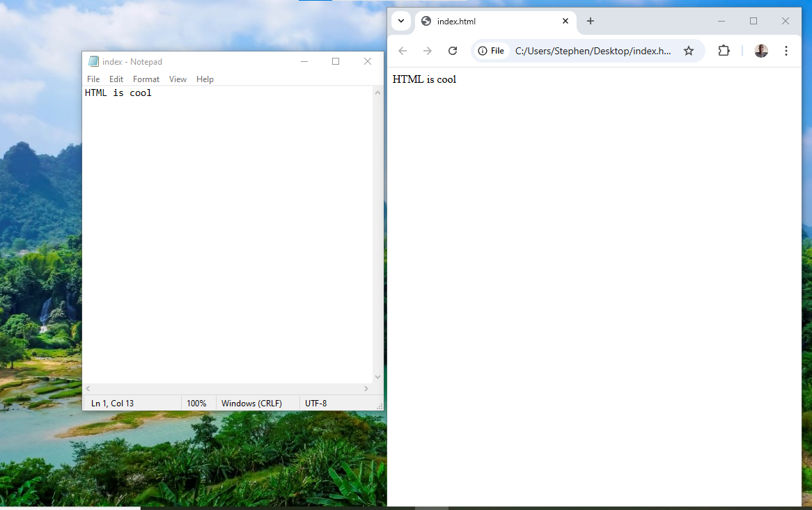Screen dimensions: 812x510
Task: Click the Notepad horizontal scrollbar left arrow
Action: pyautogui.click(x=88, y=388)
